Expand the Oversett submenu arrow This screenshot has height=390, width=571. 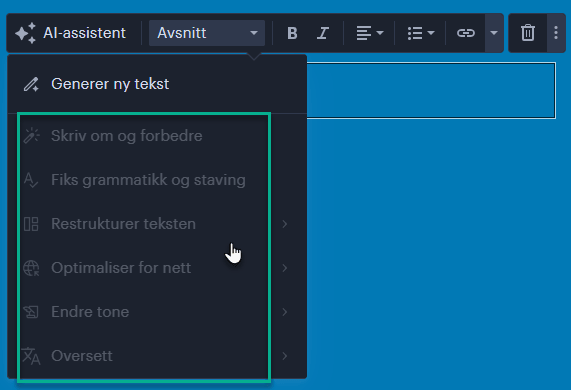(285, 356)
